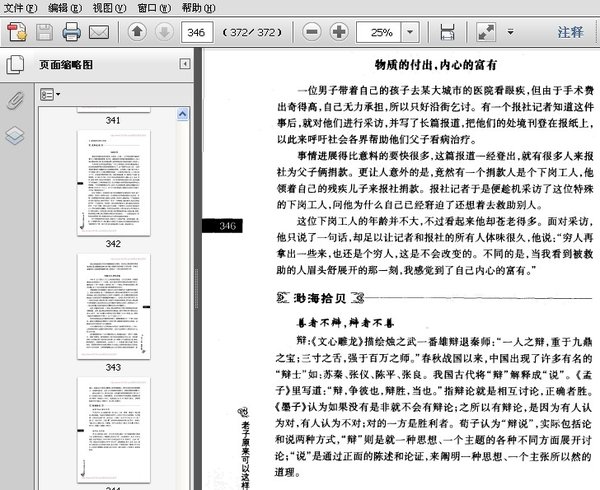Open the 视图(V) menu
600x490 pixels.
coord(109,8)
